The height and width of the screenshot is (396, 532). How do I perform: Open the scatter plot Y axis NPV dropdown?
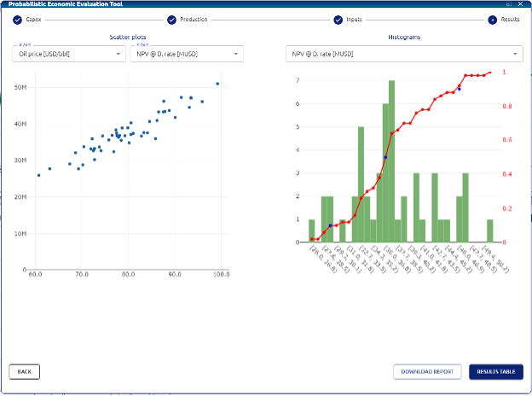tap(185, 54)
